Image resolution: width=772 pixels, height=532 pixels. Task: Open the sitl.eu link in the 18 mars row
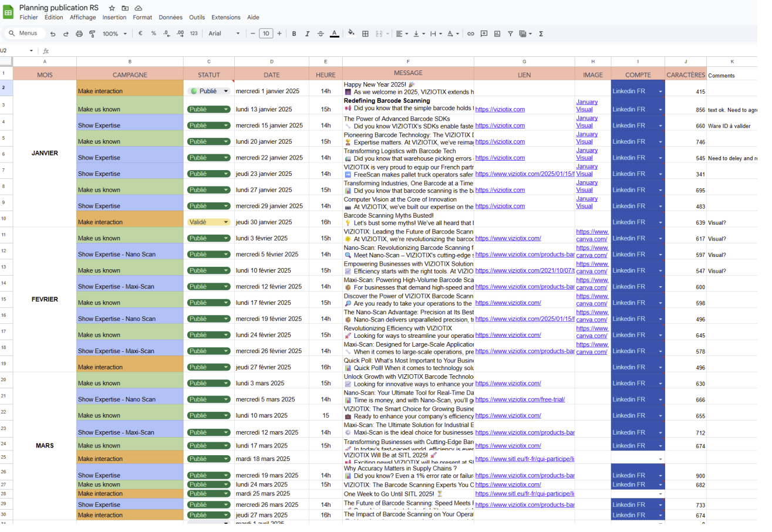coord(524,459)
